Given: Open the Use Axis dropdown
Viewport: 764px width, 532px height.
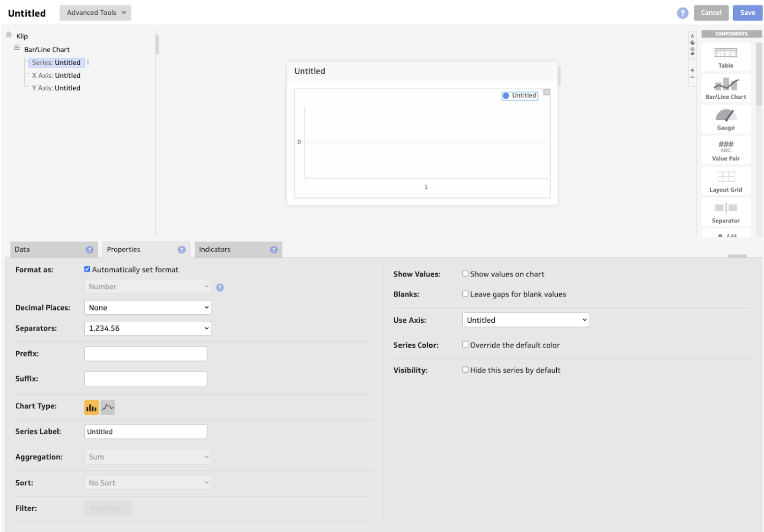Looking at the screenshot, I should click(x=525, y=320).
